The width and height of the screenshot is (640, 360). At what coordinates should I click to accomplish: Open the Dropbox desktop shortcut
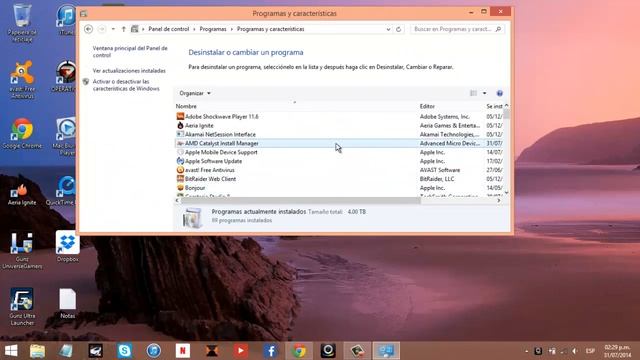click(67, 247)
